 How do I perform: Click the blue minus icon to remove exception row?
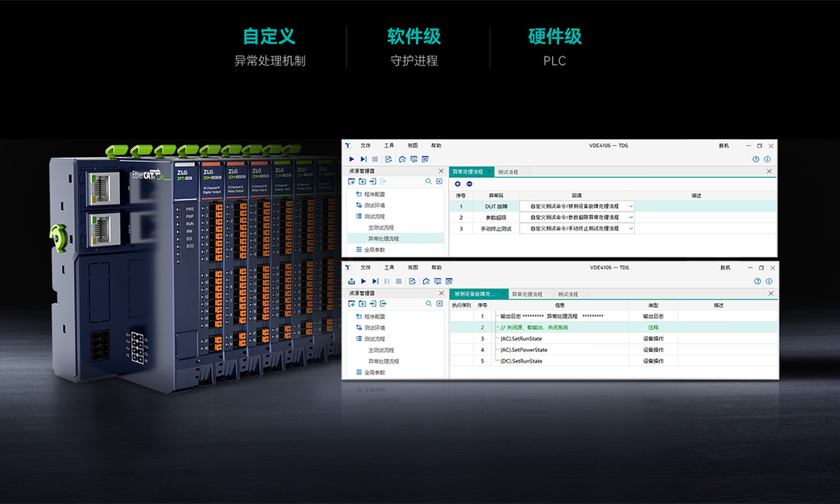(x=469, y=184)
